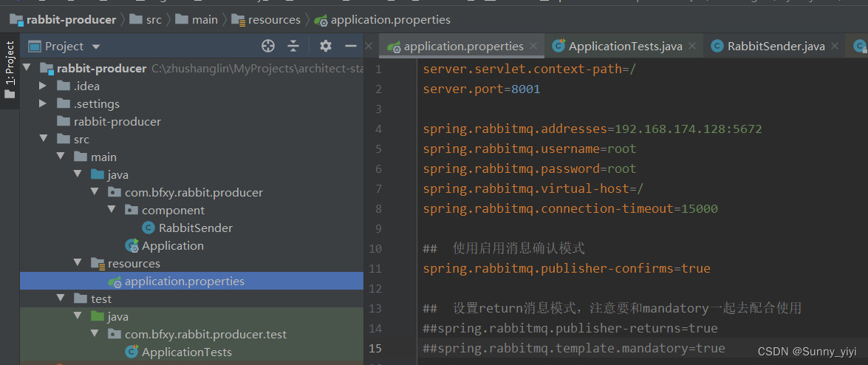Click commented publisher-returns=true line
Viewport: 868px width, 365px height.
coord(570,329)
